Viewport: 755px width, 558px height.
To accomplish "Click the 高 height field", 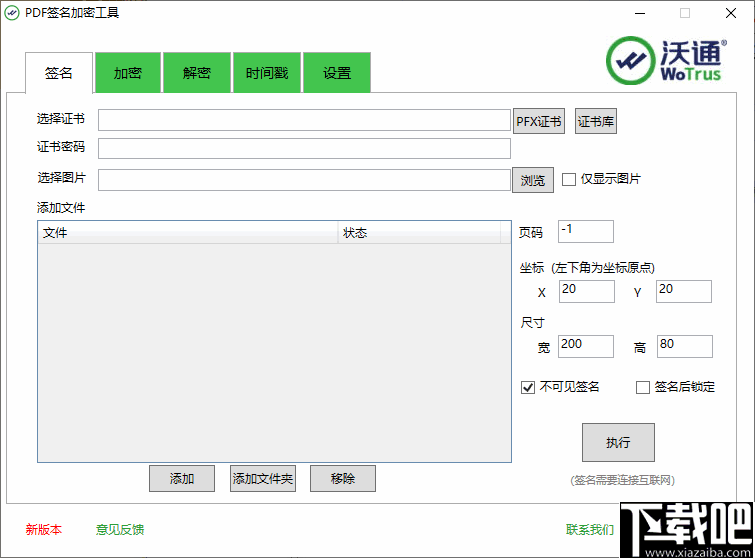I will (685, 346).
